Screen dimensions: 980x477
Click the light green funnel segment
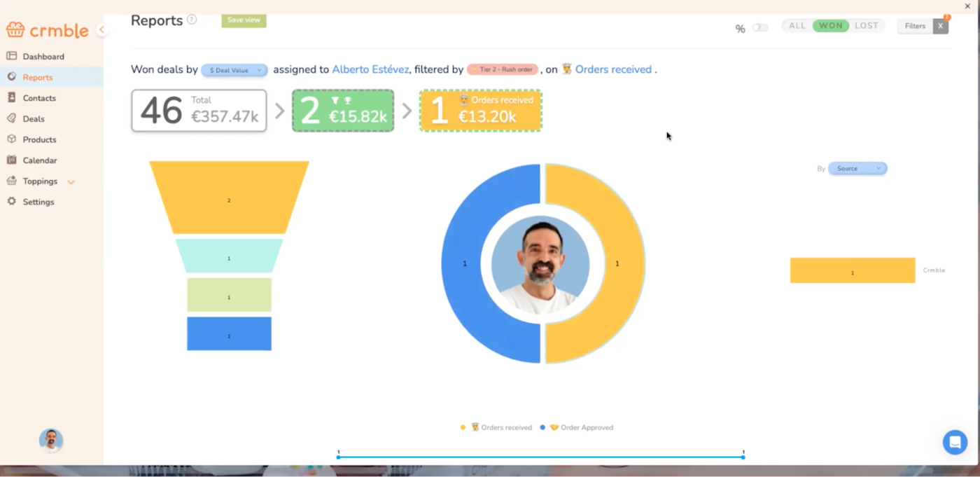(229, 295)
